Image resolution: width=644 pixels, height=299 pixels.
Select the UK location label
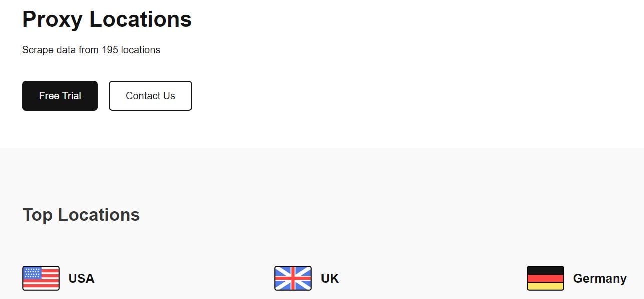click(330, 278)
